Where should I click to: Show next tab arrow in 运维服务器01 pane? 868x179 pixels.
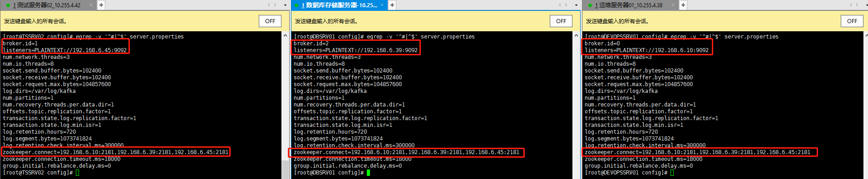pyautogui.click(x=857, y=5)
